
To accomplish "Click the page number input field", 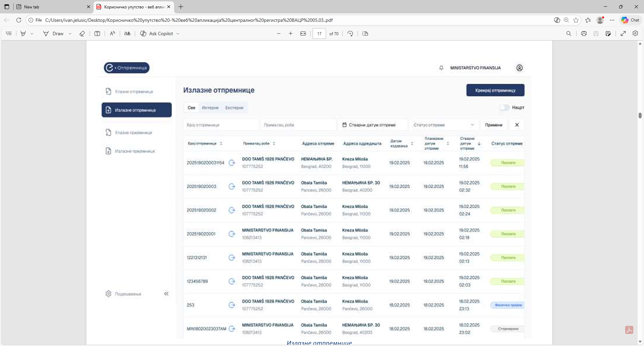I will [x=319, y=34].
